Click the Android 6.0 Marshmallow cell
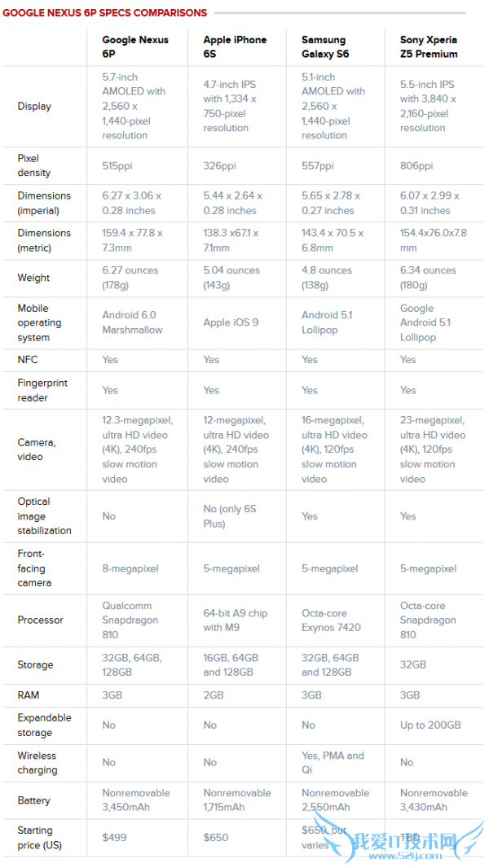This screenshot has height=868, width=489. pyautogui.click(x=132, y=322)
